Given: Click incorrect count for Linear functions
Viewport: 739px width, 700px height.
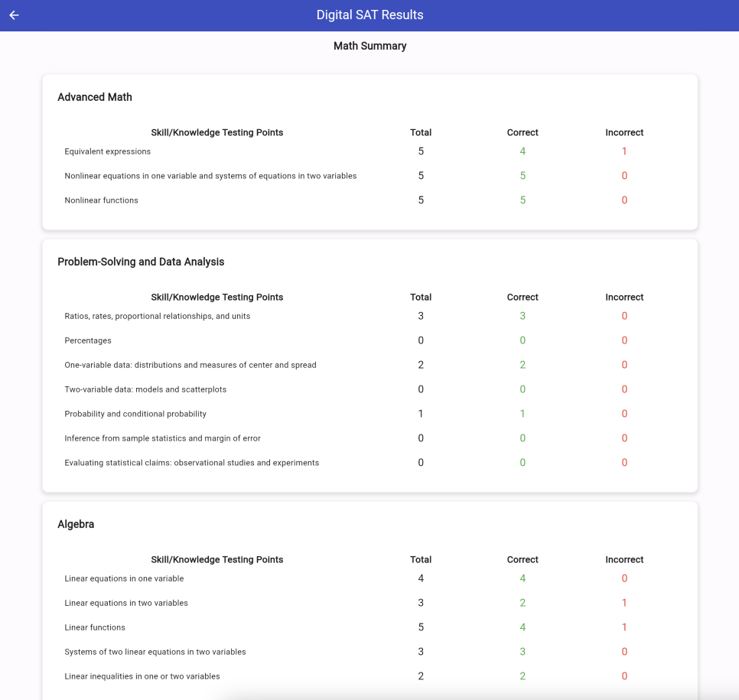Looking at the screenshot, I should 624,627.
